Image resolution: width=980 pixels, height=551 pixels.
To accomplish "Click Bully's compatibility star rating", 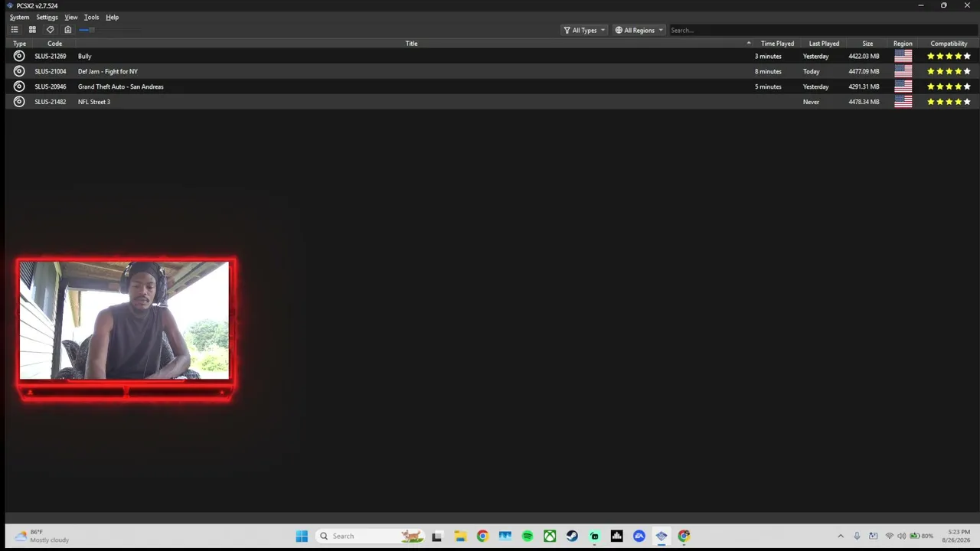I will [949, 56].
